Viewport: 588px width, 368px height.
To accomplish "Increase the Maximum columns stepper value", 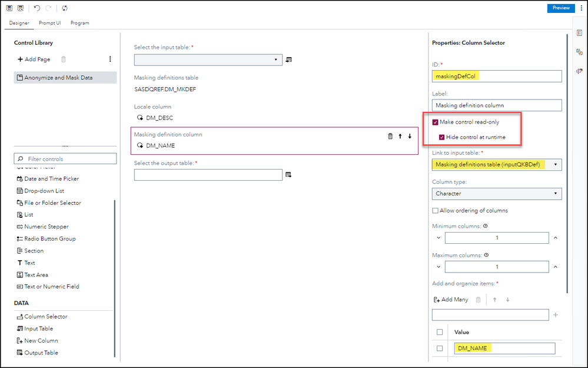I will click(x=555, y=267).
